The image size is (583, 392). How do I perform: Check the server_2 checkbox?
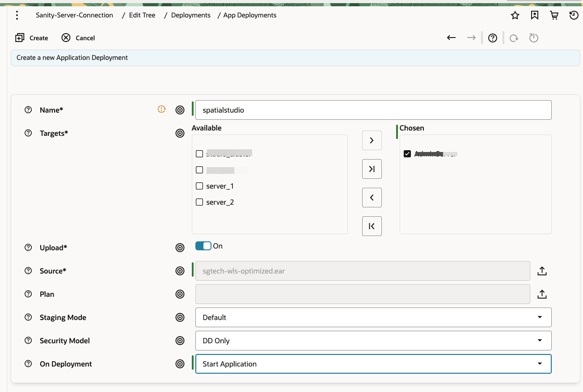tap(199, 202)
